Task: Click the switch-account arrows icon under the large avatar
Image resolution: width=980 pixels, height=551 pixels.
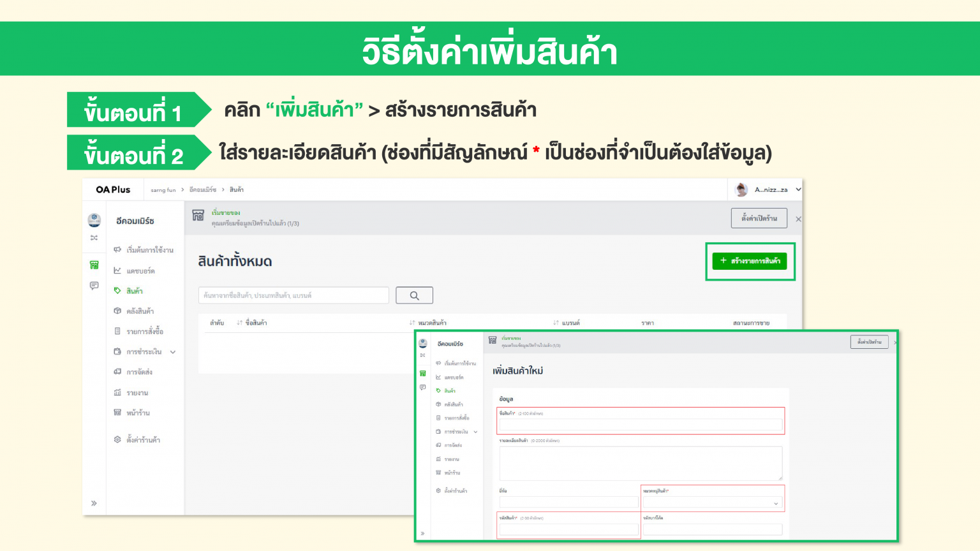Action: (94, 238)
